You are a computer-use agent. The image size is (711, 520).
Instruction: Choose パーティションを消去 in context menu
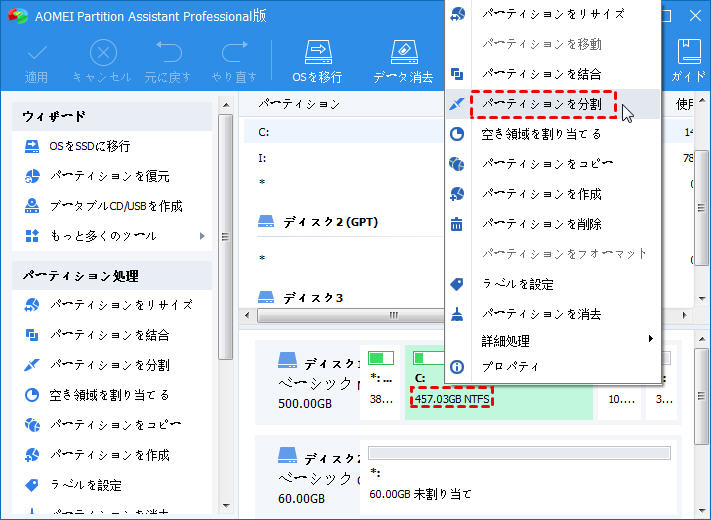553,314
